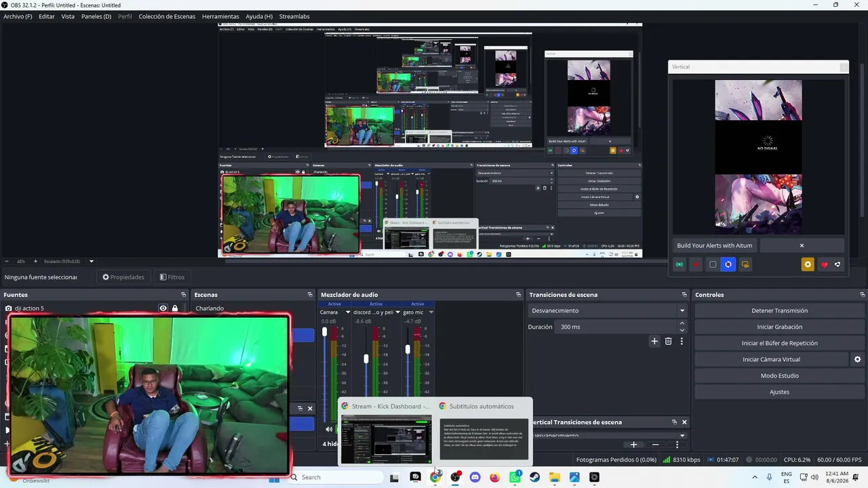Click the Duración 300 ms input field
The height and width of the screenshot is (488, 868).
tap(617, 327)
